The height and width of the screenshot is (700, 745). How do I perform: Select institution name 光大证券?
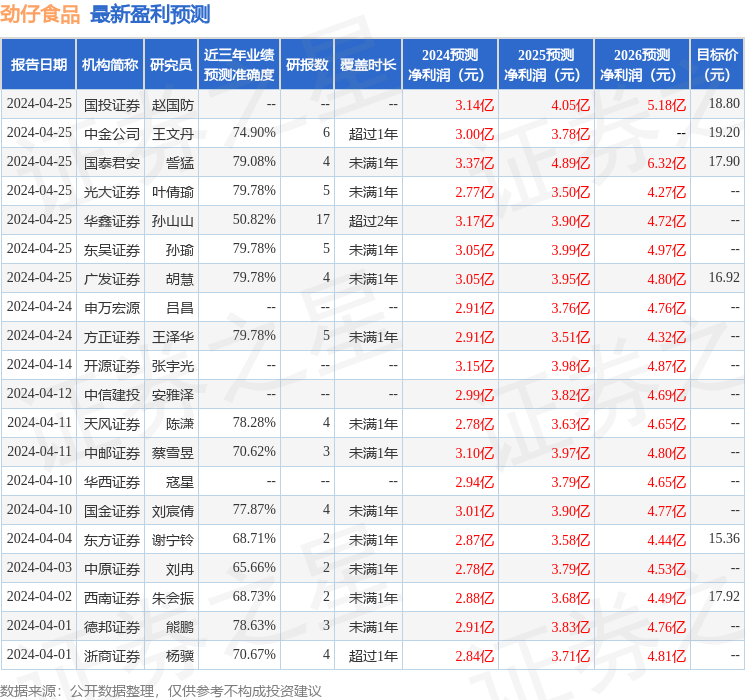coord(112,192)
